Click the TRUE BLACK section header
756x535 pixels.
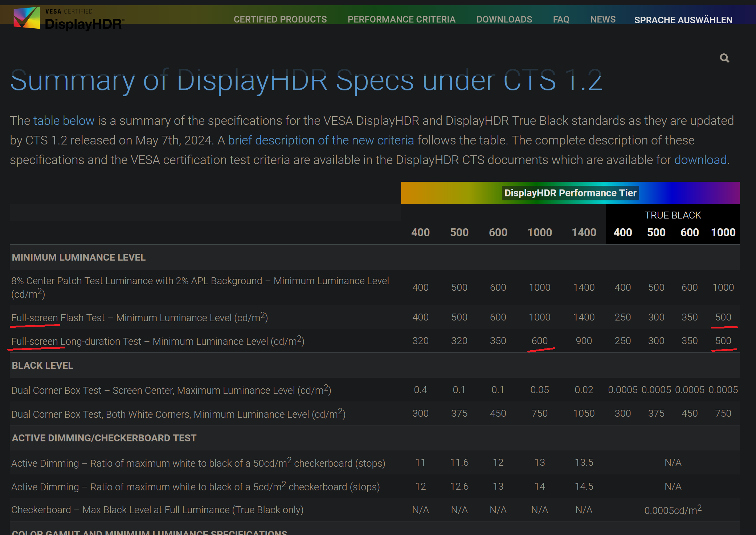(673, 215)
